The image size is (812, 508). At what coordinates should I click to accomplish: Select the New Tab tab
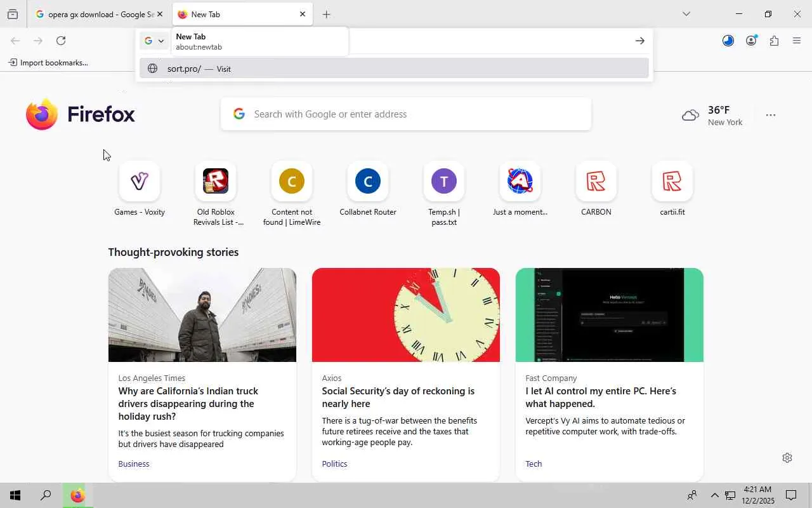point(242,14)
